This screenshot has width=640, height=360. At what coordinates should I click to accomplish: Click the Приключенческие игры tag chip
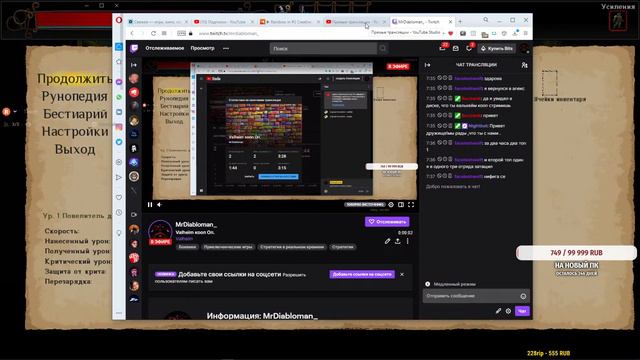point(228,247)
